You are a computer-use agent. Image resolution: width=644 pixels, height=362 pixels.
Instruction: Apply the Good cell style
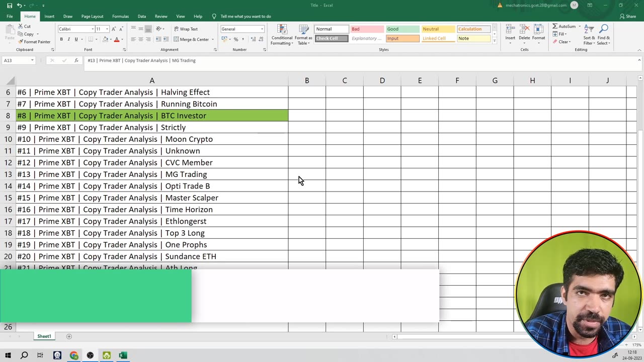pyautogui.click(x=403, y=29)
